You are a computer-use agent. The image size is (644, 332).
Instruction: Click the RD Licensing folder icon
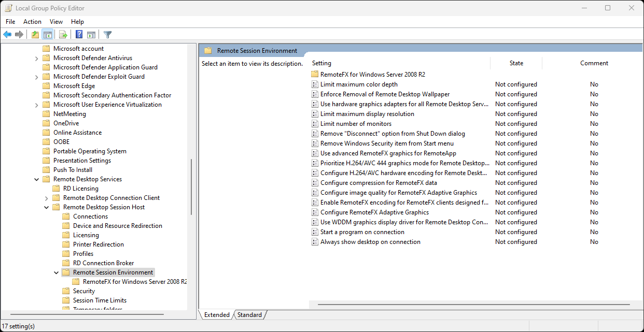pos(55,188)
